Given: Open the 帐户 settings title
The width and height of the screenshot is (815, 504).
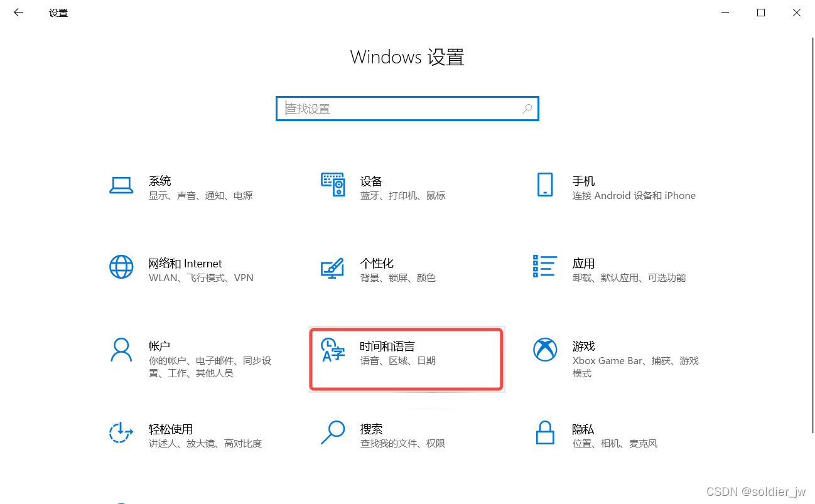Looking at the screenshot, I should point(159,346).
